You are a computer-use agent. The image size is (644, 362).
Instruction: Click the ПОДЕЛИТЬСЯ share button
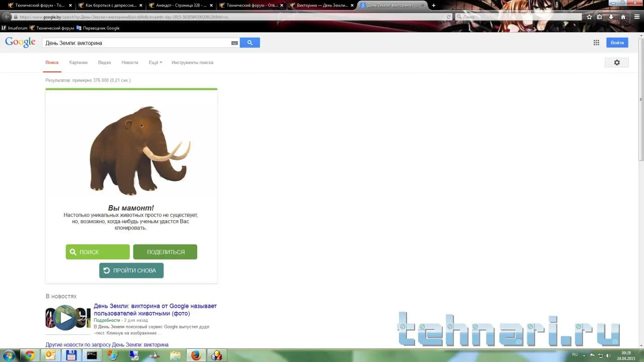click(x=165, y=252)
